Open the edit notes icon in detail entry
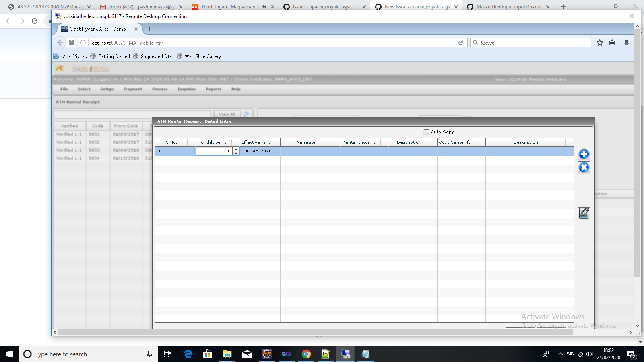This screenshot has height=362, width=644. (584, 213)
